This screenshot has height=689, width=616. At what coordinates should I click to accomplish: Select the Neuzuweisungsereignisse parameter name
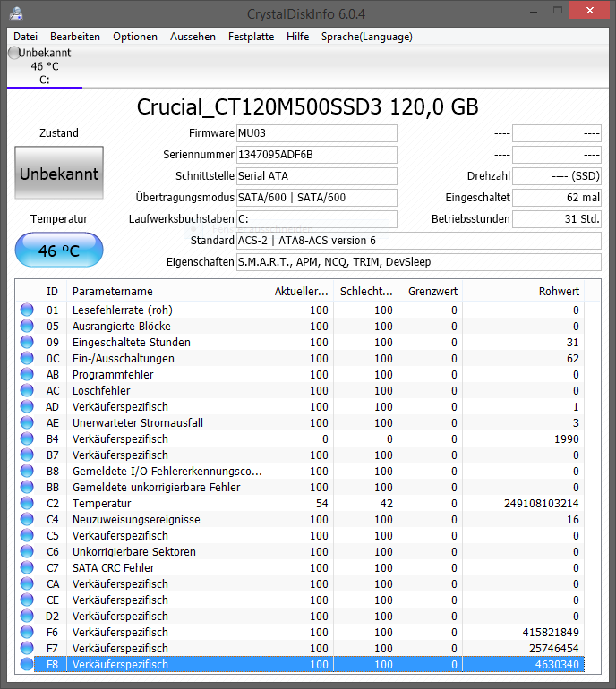[136, 520]
